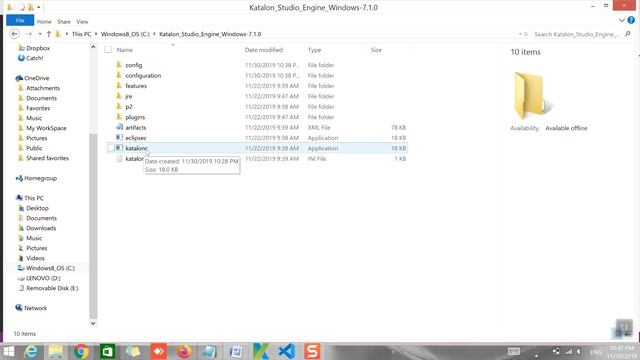The image size is (640, 360).
Task: Open sticky notes taskbar icon
Action: tap(133, 351)
